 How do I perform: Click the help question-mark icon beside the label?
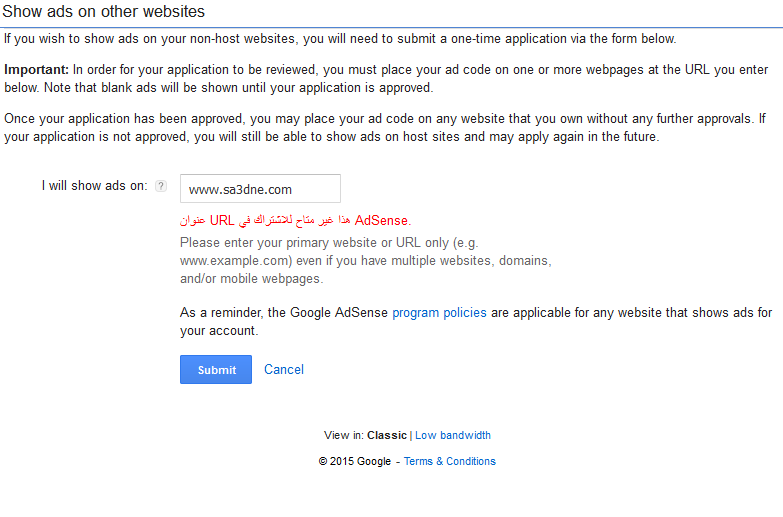[161, 186]
